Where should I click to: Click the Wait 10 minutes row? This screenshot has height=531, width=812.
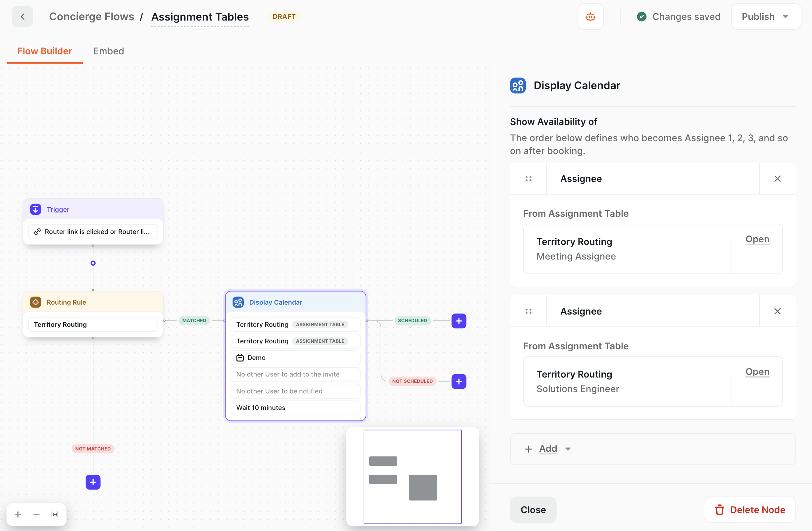[295, 408]
